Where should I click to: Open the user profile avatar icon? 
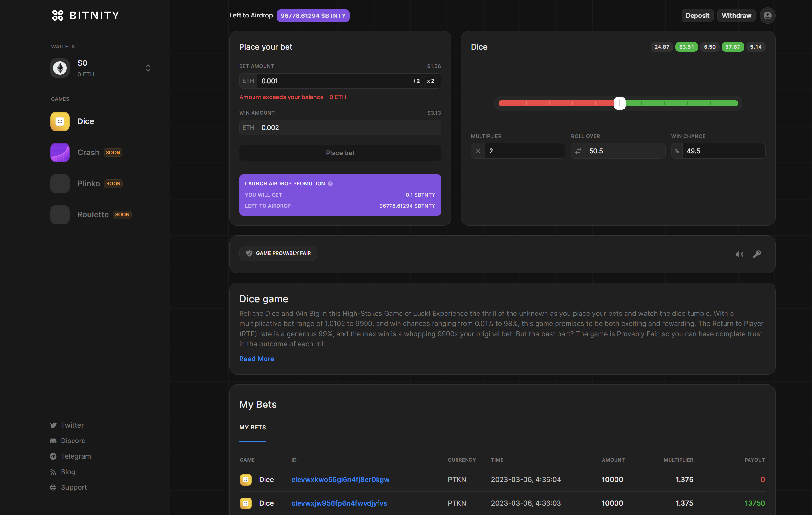(x=768, y=16)
